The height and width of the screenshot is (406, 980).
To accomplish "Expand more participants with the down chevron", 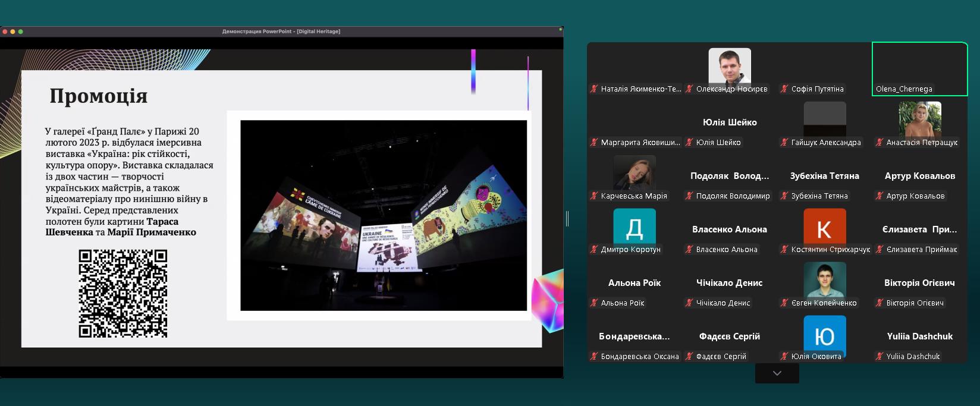I will [x=777, y=373].
